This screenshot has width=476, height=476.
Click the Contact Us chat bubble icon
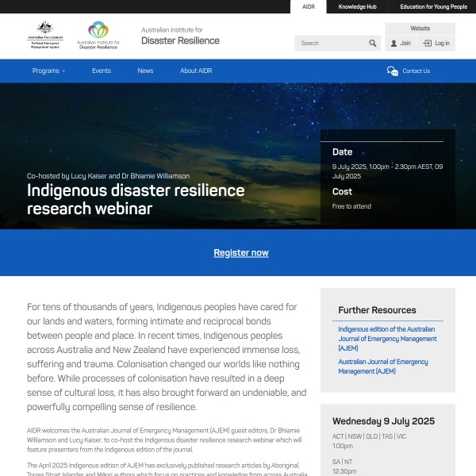(x=393, y=71)
